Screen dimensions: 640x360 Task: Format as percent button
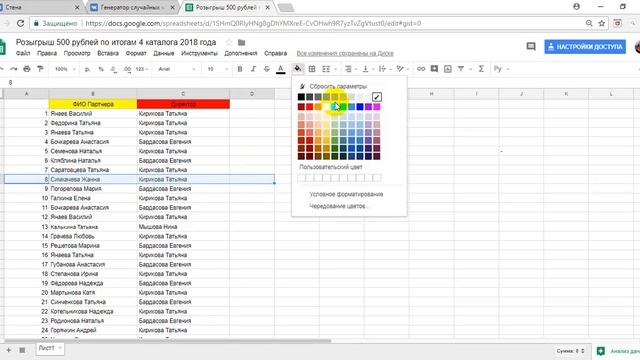tap(101, 69)
